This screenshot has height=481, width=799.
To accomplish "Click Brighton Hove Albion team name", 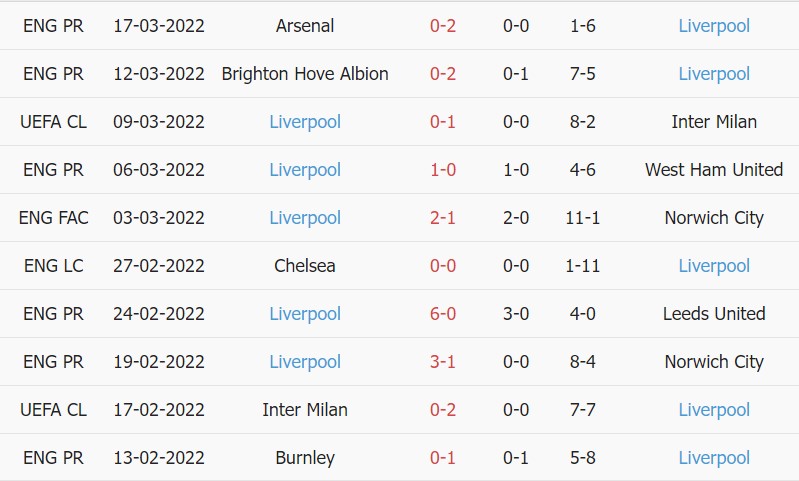I will coord(305,74).
